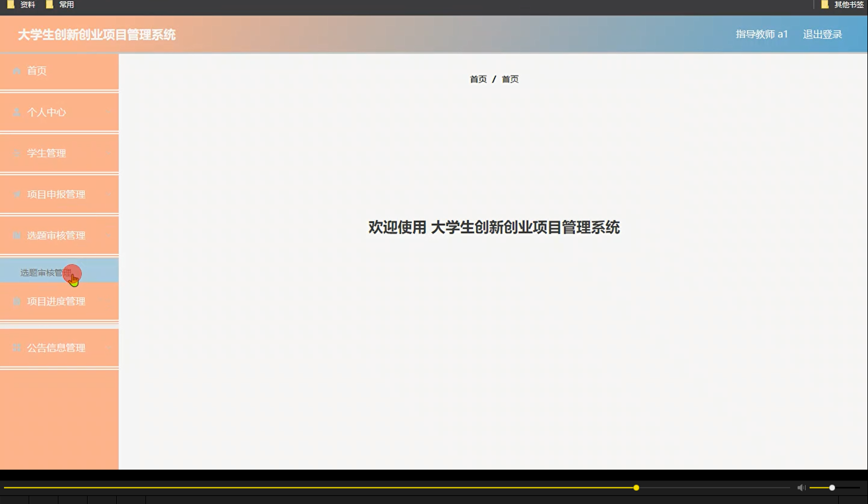Click the 公告信息管理 grid icon

pyautogui.click(x=16, y=348)
